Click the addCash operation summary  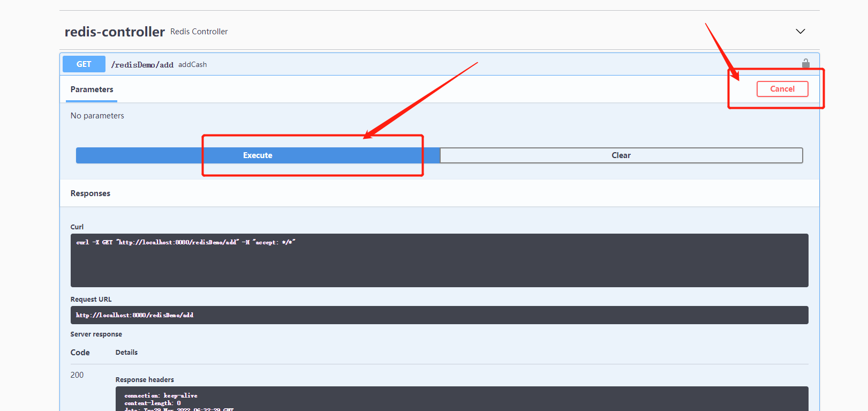tap(193, 64)
